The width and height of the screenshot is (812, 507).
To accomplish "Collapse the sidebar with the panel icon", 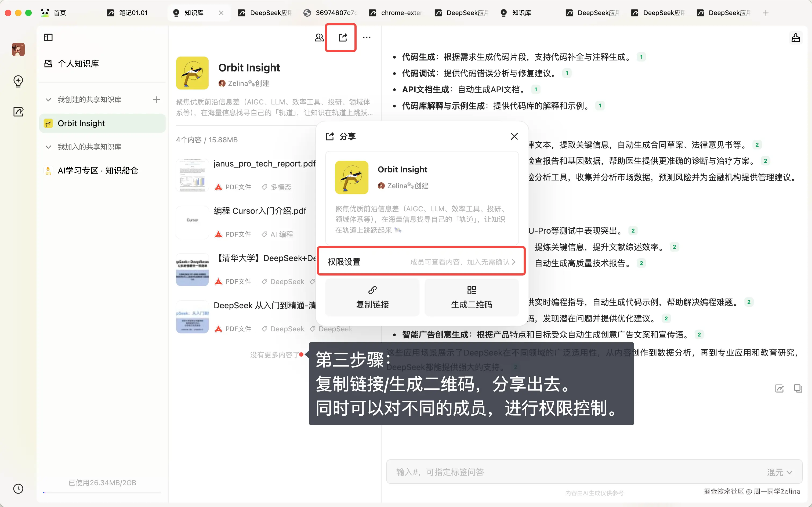I will pos(48,37).
